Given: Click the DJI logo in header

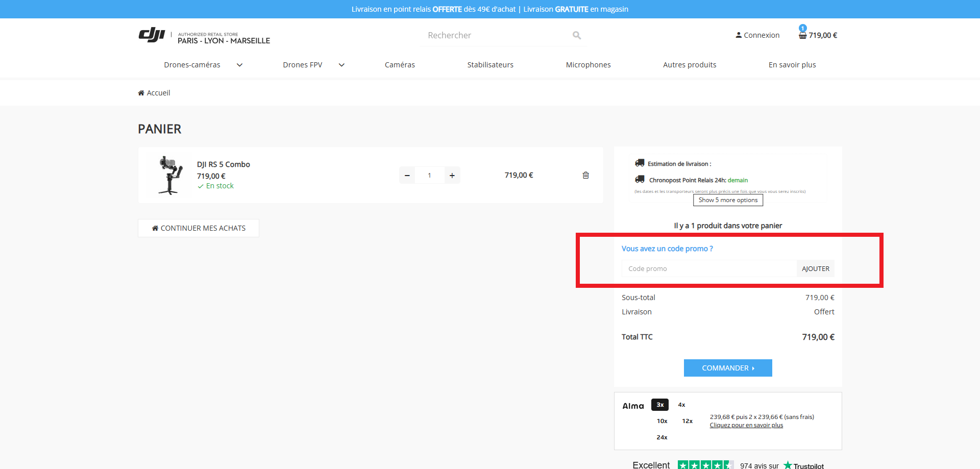Looking at the screenshot, I should 204,35.
